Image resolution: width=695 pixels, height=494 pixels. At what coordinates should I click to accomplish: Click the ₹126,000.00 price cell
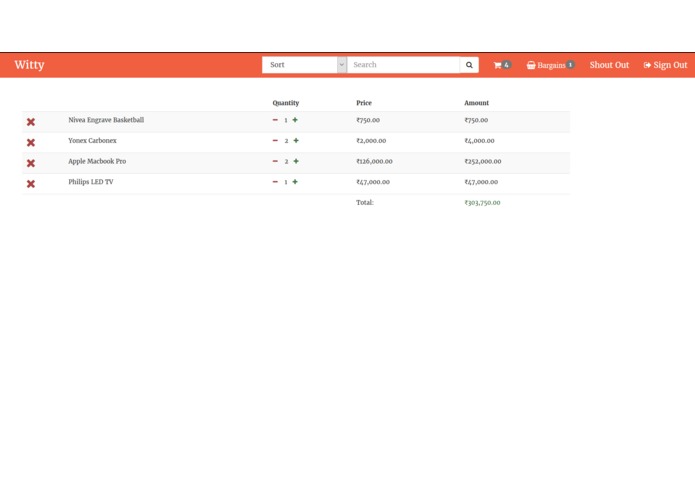point(375,161)
